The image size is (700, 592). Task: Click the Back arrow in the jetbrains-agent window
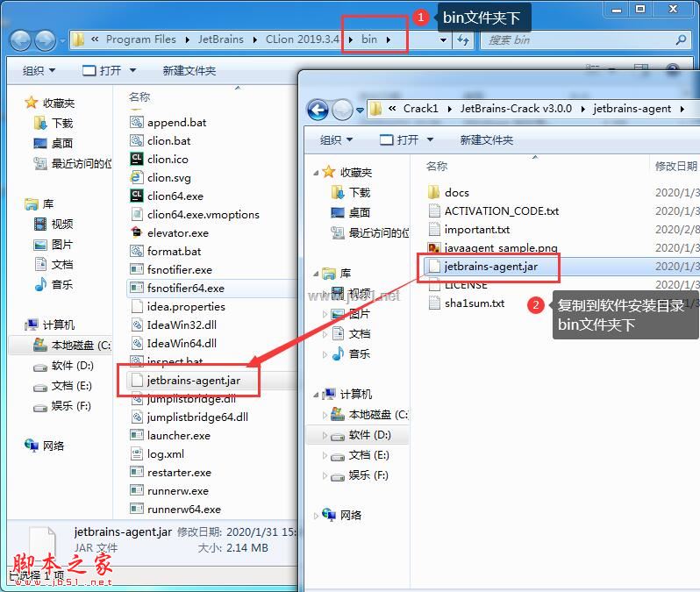point(318,110)
